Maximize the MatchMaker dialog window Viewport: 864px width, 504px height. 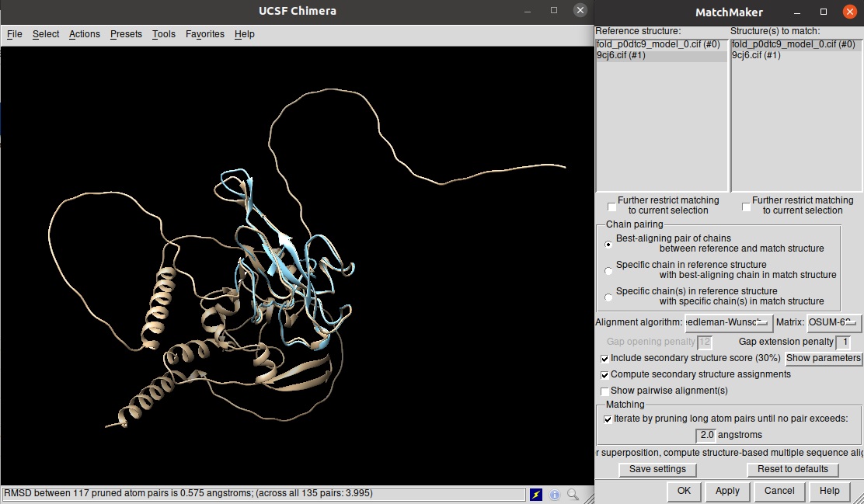pos(824,12)
